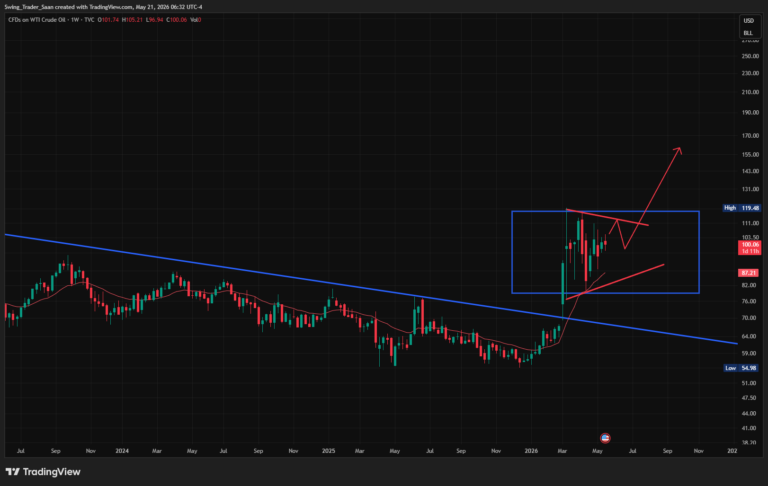This screenshot has width=768, height=486.
Task: Select the upper red triangle trendline
Action: coord(607,218)
